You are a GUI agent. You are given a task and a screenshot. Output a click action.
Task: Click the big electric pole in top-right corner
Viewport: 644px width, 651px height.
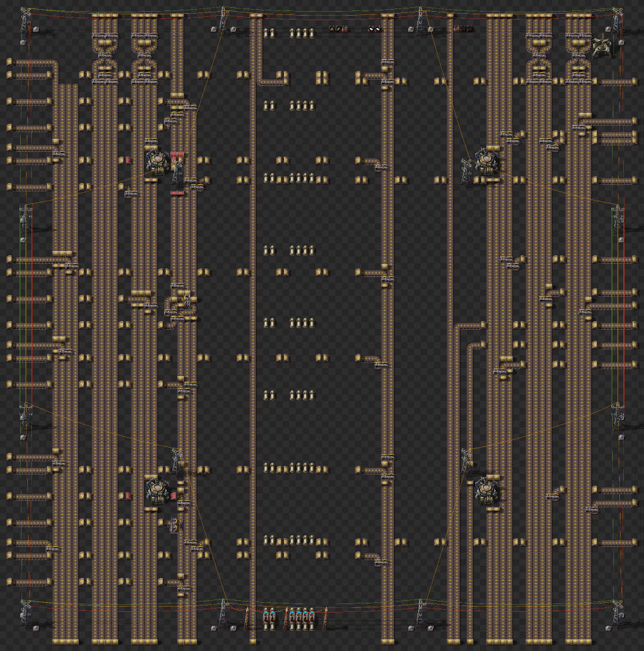(618, 20)
